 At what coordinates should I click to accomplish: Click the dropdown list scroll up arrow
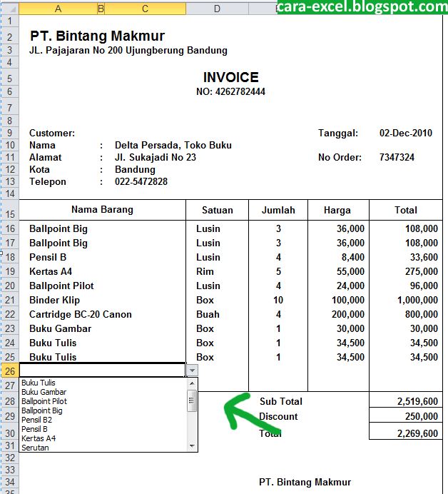coord(192,383)
